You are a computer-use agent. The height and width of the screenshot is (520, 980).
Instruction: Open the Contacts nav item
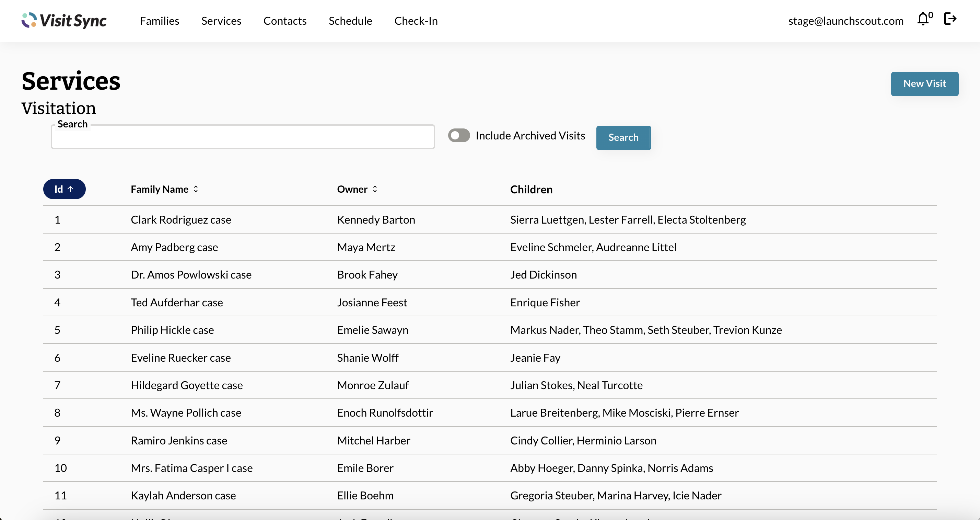[x=284, y=21]
